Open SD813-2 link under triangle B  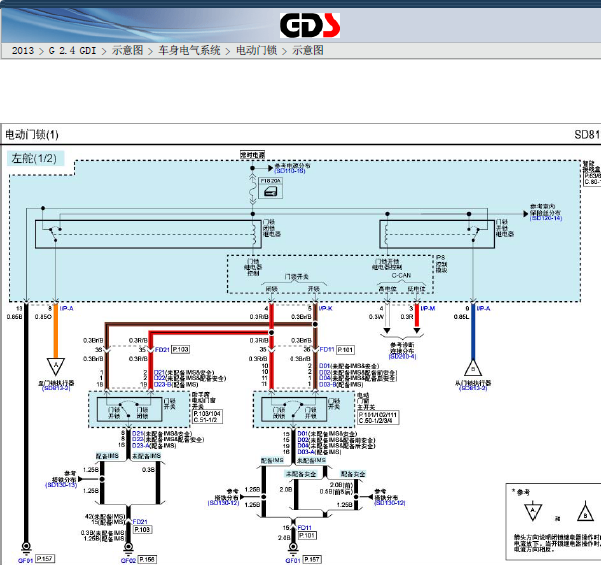[473, 388]
